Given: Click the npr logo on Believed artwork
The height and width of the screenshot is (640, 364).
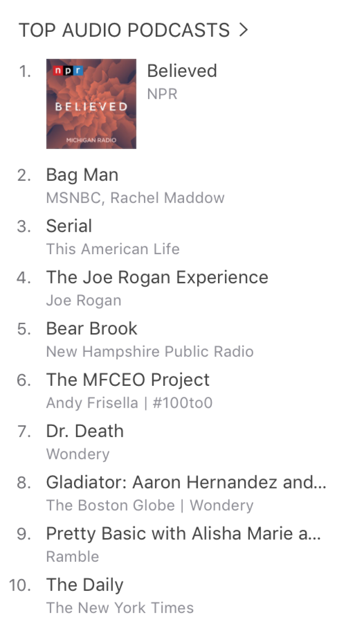Looking at the screenshot, I should (69, 71).
